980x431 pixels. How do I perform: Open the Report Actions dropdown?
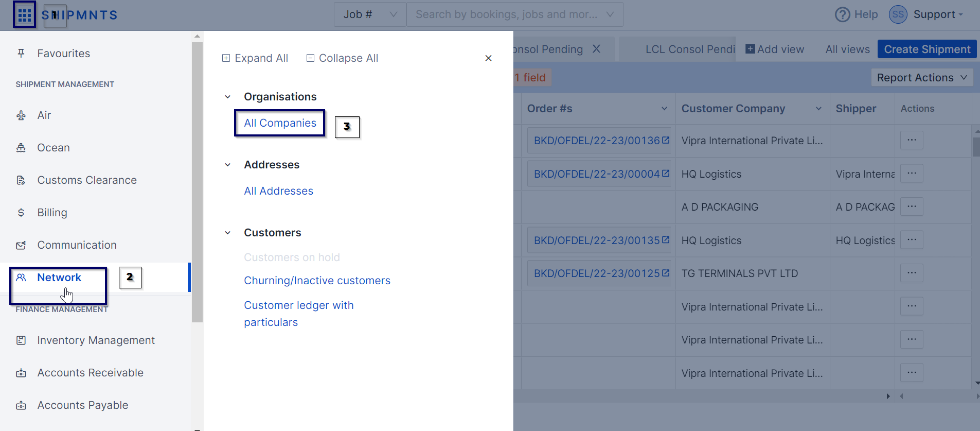922,77
